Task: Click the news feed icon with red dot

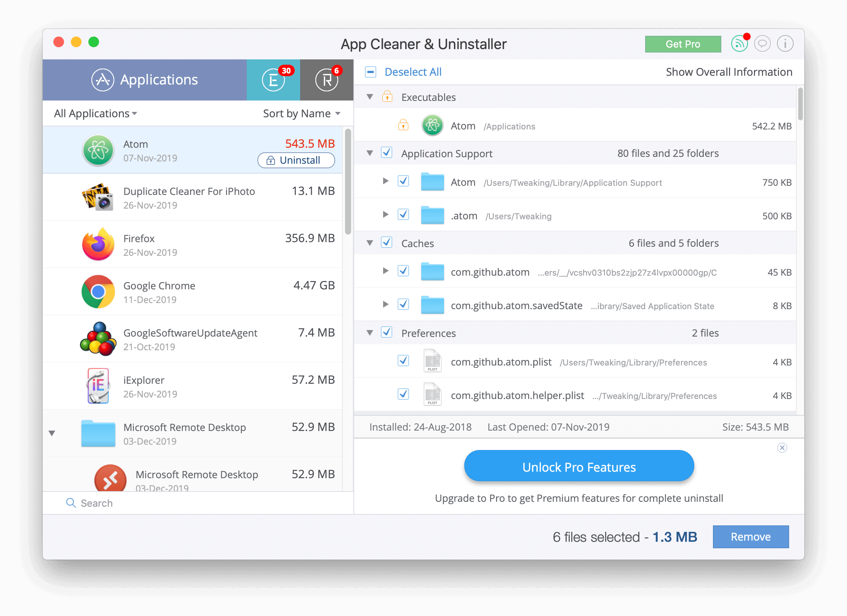Action: [739, 44]
